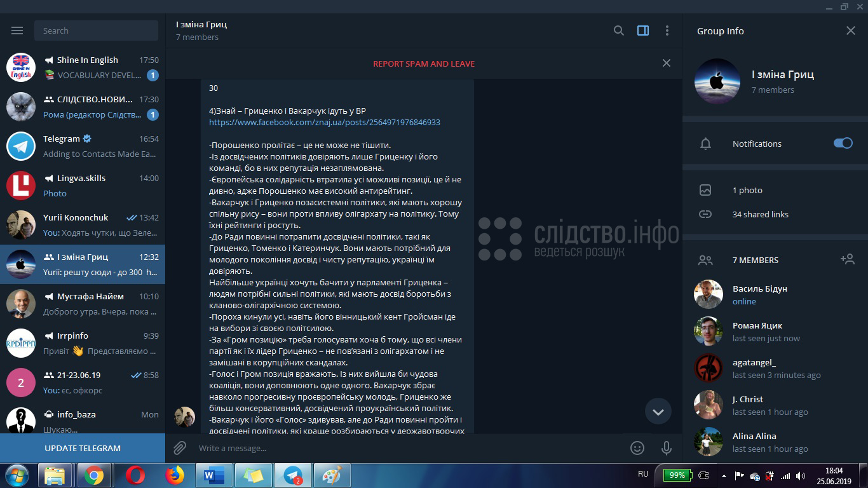Click the 34 shared links label

760,214
